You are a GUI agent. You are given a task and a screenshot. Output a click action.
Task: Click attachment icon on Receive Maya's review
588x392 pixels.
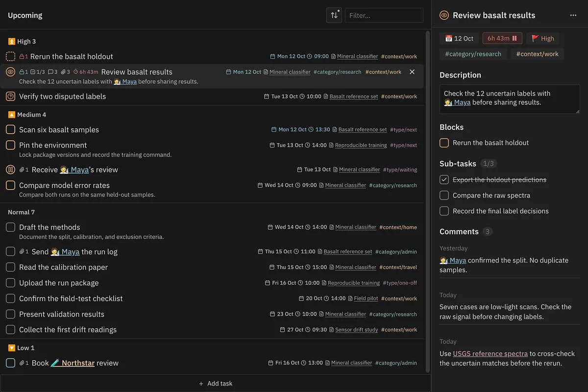pos(22,170)
